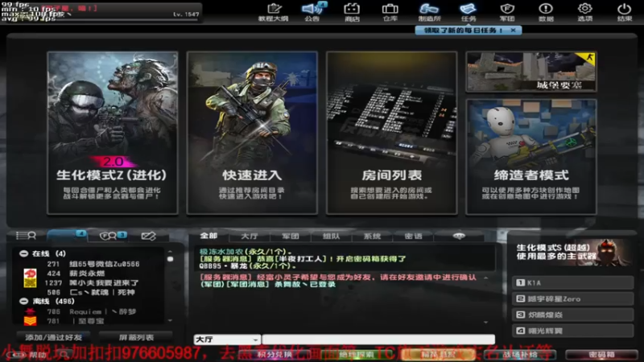Click the 积分兑换 points exchange button

click(x=275, y=355)
